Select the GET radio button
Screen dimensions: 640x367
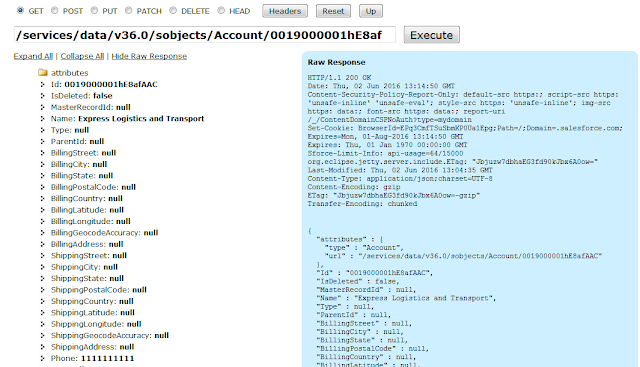pos(20,11)
